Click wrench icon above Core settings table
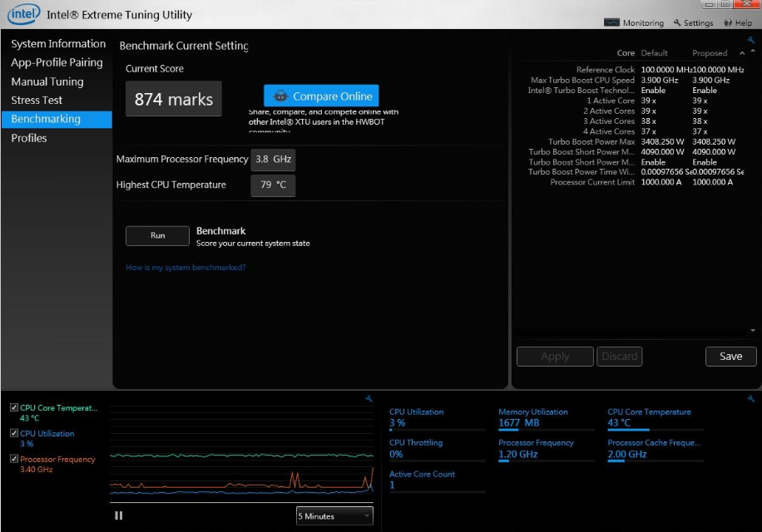The height and width of the screenshot is (532, 762). coord(752,40)
